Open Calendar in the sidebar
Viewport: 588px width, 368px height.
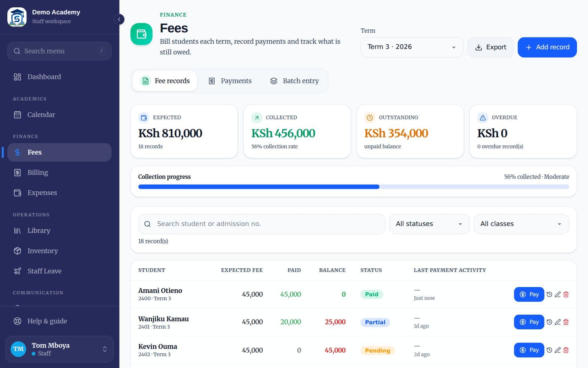(60, 114)
